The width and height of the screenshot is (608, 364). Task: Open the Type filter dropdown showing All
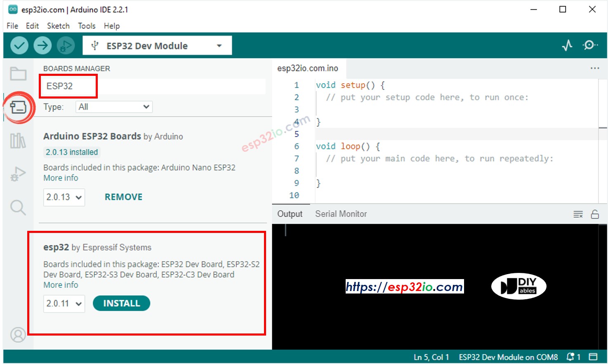tap(113, 107)
